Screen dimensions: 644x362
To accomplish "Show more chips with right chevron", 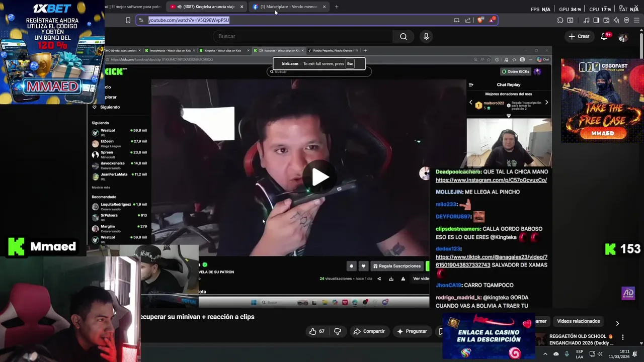I will [x=617, y=323].
